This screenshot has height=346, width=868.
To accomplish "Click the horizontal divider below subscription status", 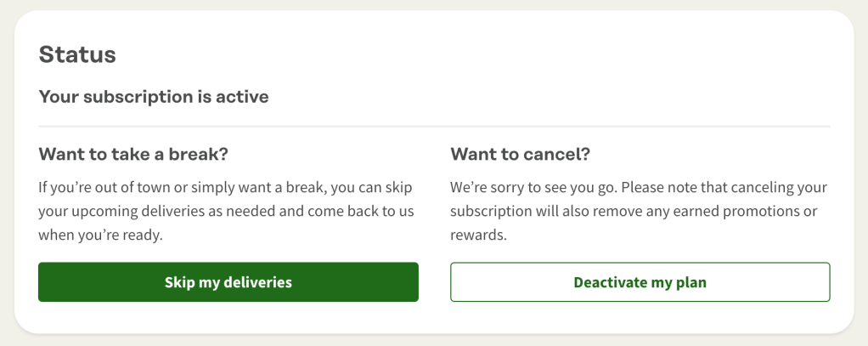I will pos(434,127).
